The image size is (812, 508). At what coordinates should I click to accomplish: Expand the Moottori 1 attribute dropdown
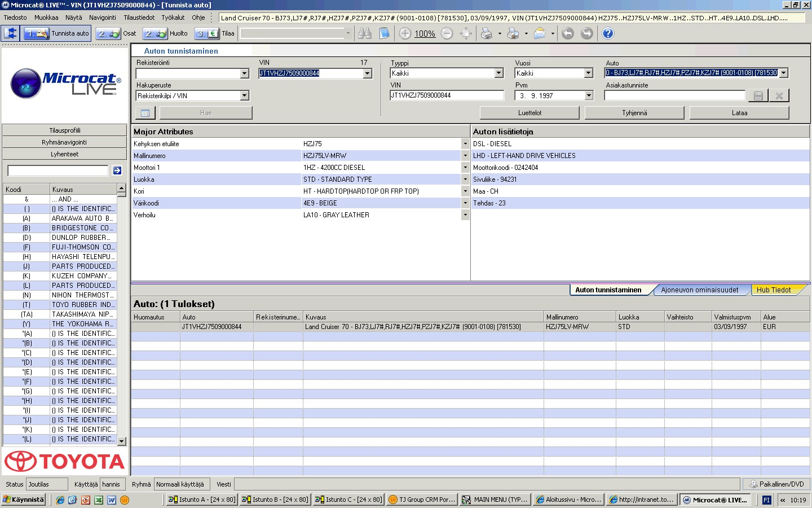(465, 168)
